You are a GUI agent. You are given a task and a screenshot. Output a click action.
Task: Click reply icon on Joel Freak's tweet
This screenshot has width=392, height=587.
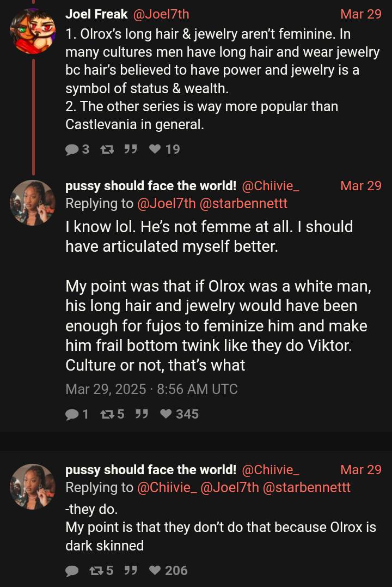pos(72,149)
